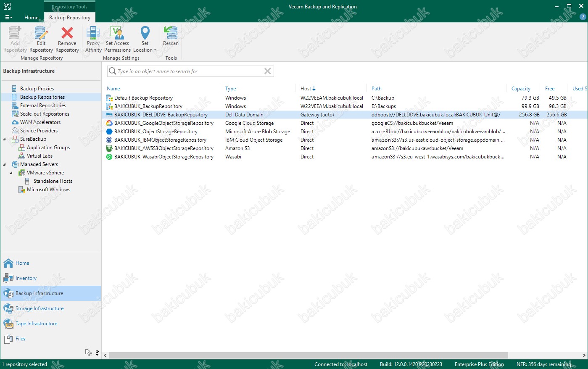Click the Files navigation icon
This screenshot has height=369, width=588.
click(x=8, y=339)
